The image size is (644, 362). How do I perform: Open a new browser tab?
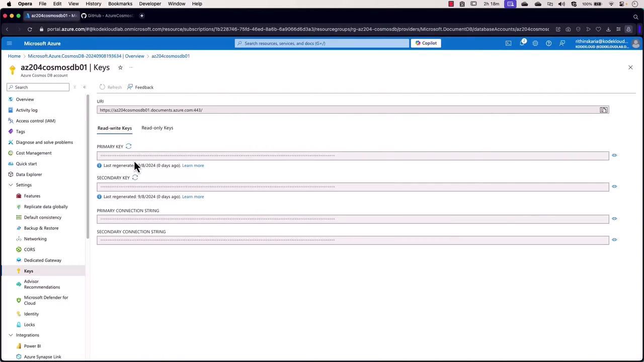(x=141, y=16)
